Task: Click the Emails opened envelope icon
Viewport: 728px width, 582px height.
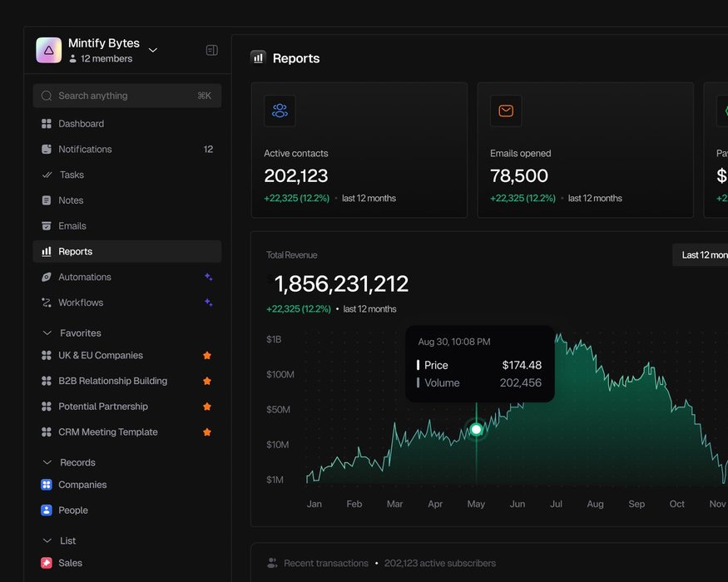Action: (x=506, y=111)
